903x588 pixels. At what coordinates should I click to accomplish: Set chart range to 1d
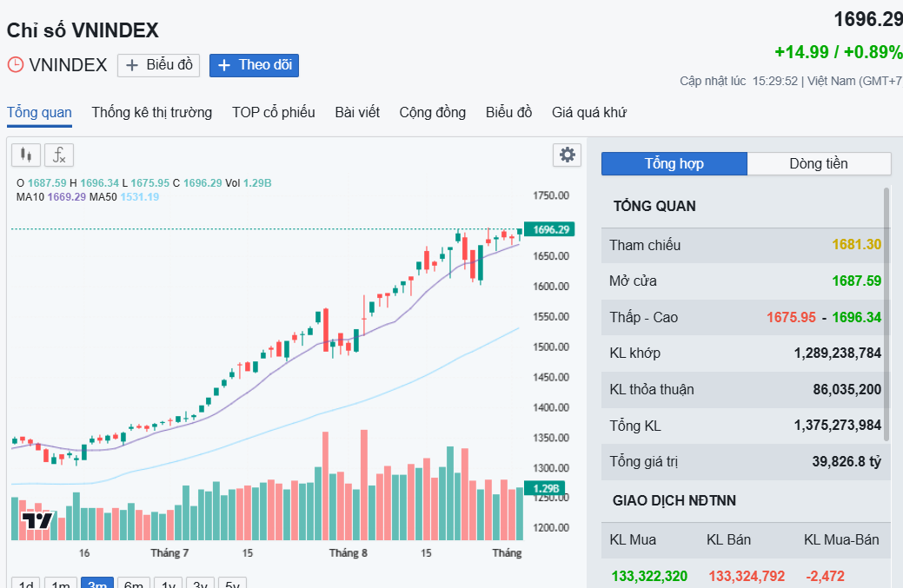click(x=26, y=583)
